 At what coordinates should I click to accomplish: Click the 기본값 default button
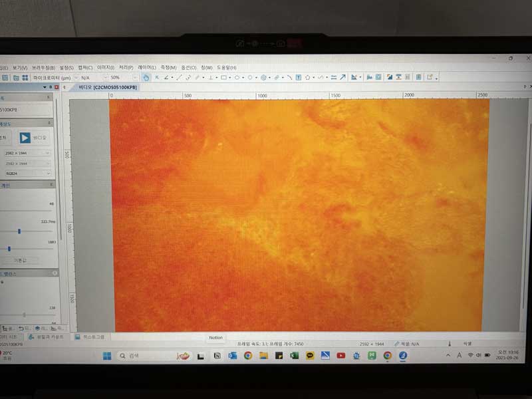coord(25,260)
